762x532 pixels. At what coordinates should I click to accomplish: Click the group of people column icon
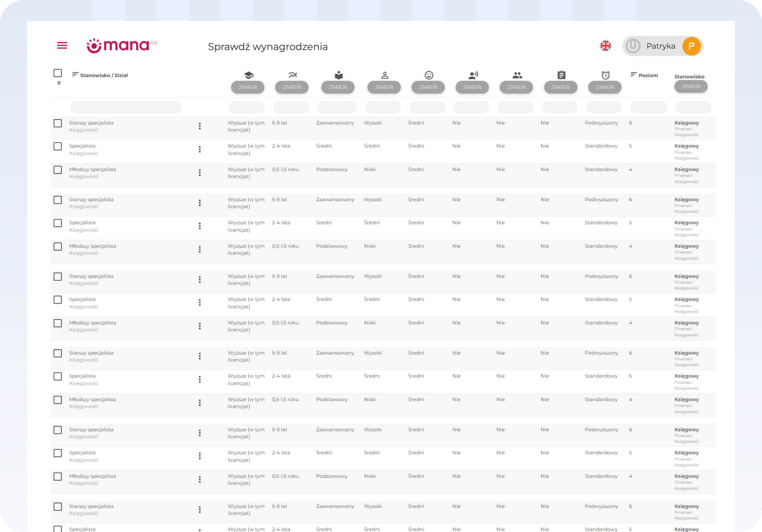coord(517,75)
